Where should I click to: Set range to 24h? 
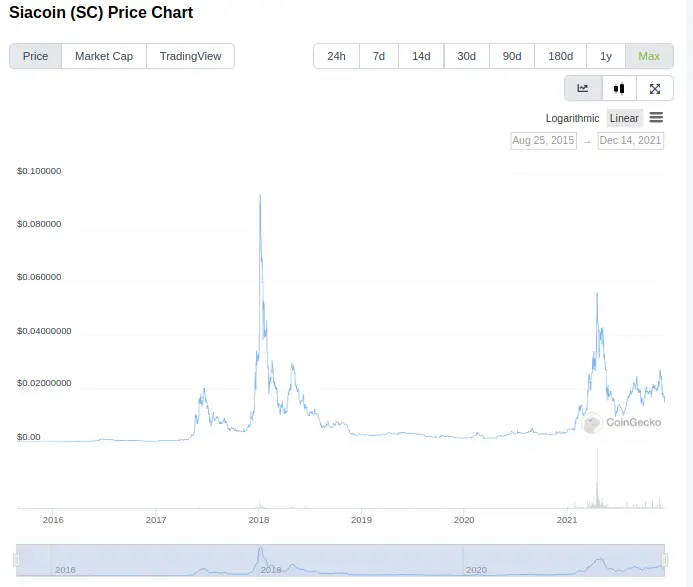pyautogui.click(x=336, y=56)
